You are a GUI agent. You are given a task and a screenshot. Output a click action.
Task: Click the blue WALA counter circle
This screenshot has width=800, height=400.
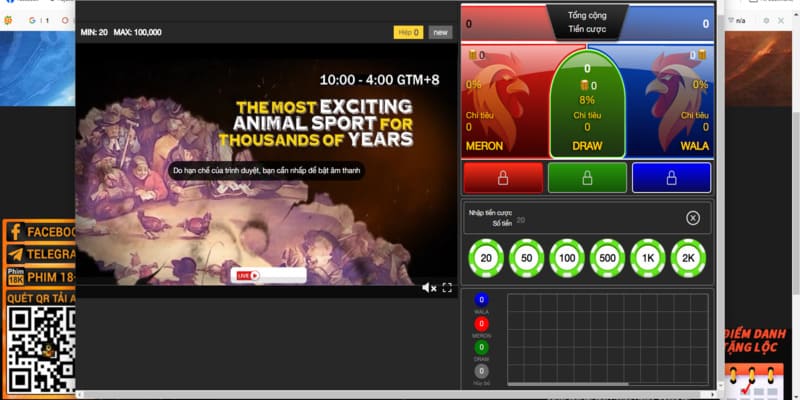click(x=481, y=300)
